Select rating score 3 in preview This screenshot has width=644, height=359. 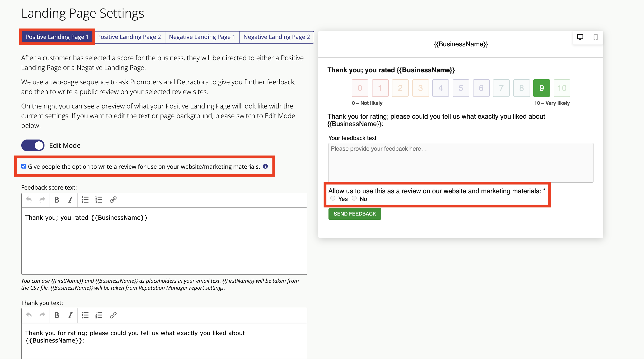[x=420, y=88]
